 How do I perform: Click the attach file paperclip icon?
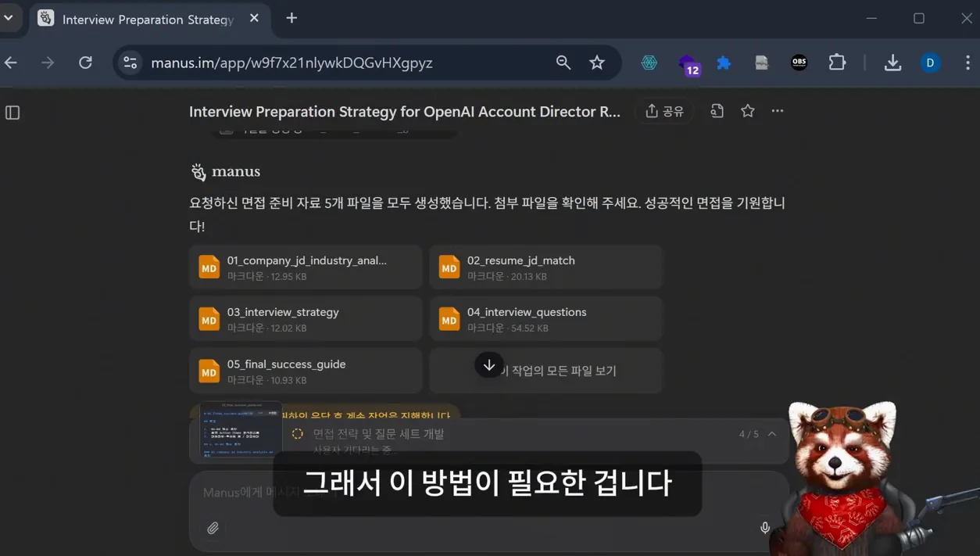[x=213, y=529]
